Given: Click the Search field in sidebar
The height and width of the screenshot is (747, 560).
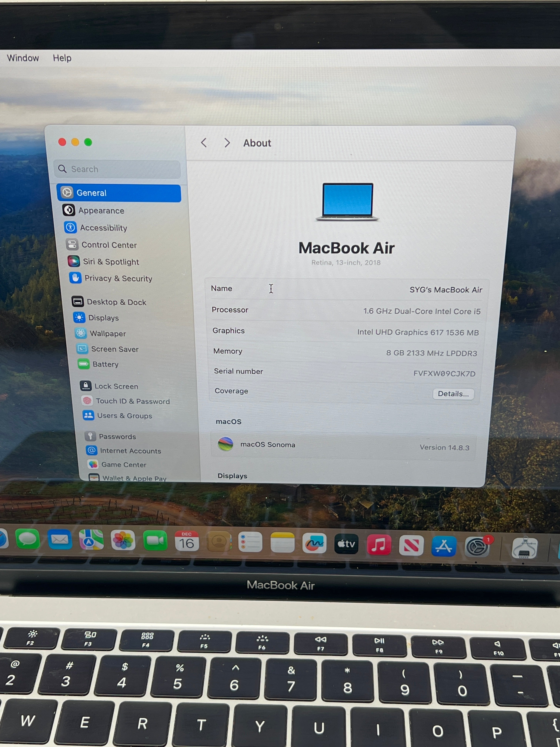Looking at the screenshot, I should pos(117,169).
